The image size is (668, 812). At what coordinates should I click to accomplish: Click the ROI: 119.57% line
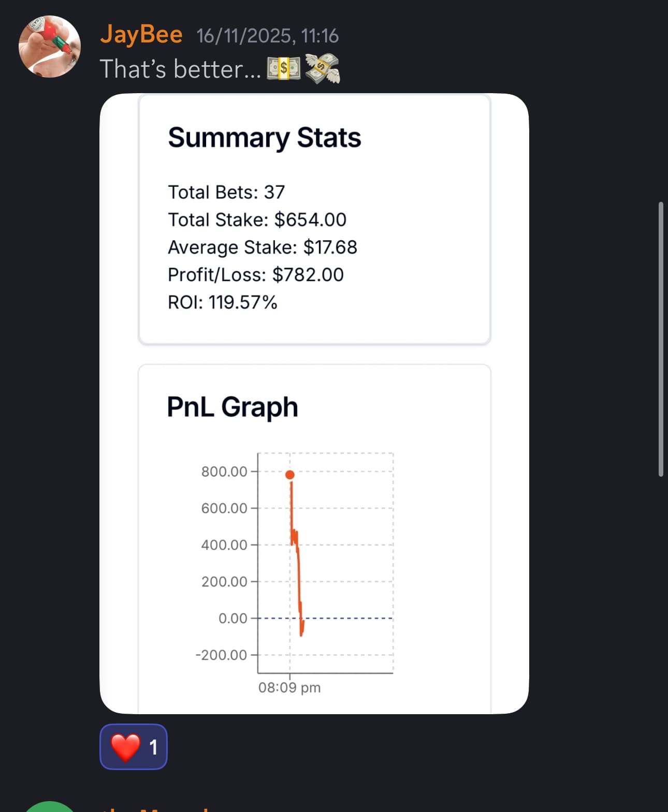(x=223, y=302)
